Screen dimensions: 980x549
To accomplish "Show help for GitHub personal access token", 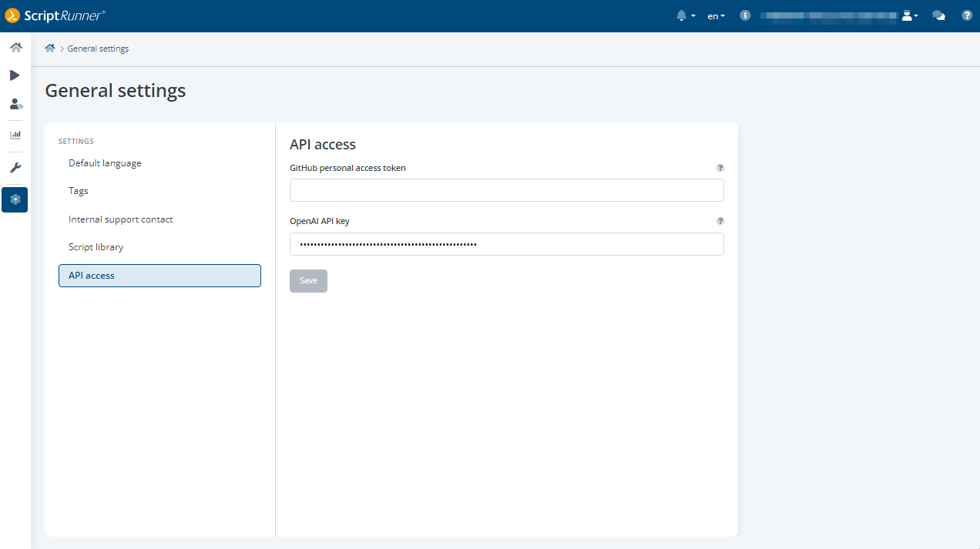I will (720, 168).
